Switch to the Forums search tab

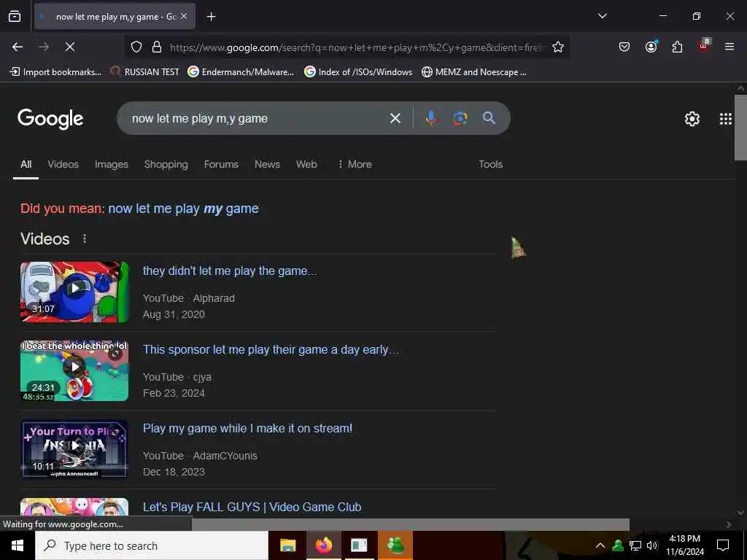(x=221, y=164)
